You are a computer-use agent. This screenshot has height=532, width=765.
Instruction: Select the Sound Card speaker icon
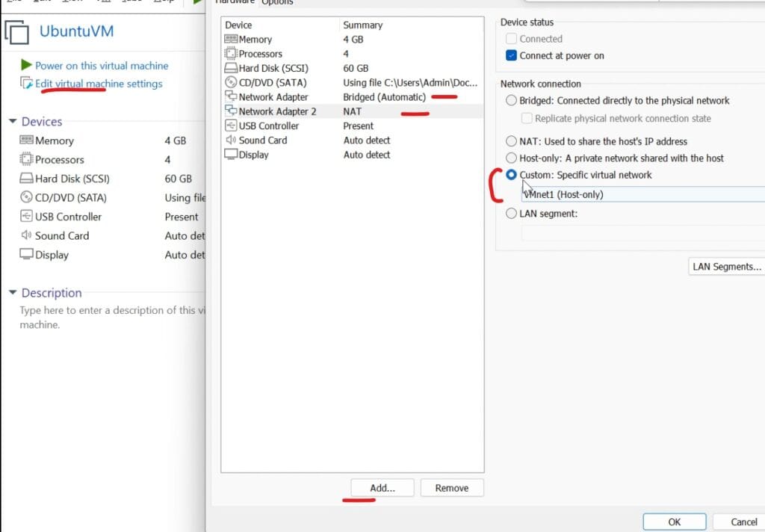pyautogui.click(x=230, y=140)
